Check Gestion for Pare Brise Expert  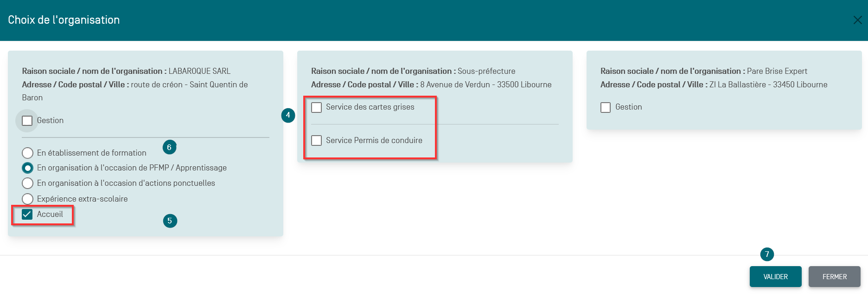click(606, 107)
